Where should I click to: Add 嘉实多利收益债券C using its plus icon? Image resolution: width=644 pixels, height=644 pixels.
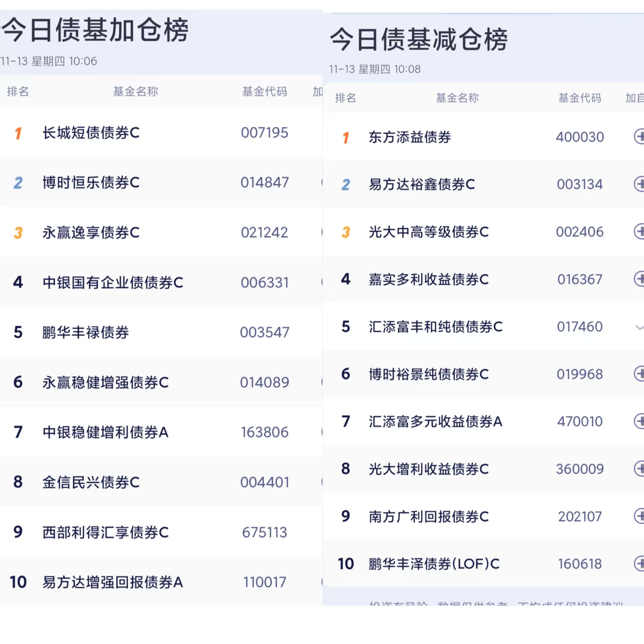(x=639, y=279)
